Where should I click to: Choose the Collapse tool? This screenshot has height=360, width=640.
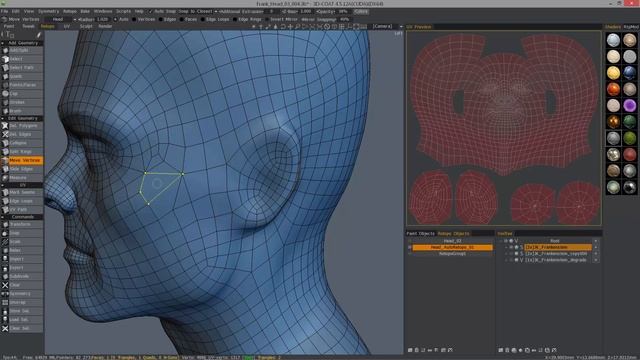click(22, 143)
